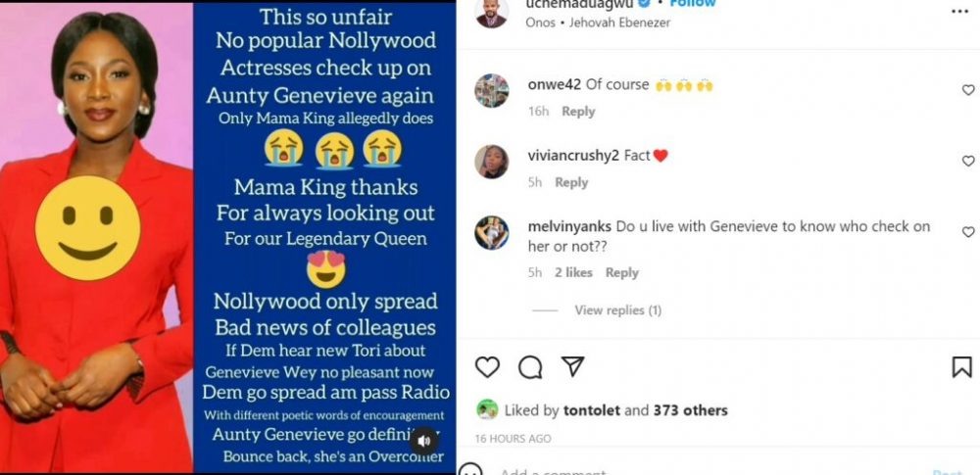This screenshot has height=475, width=980.
Task: Like onwe42's comment
Action: click(968, 90)
